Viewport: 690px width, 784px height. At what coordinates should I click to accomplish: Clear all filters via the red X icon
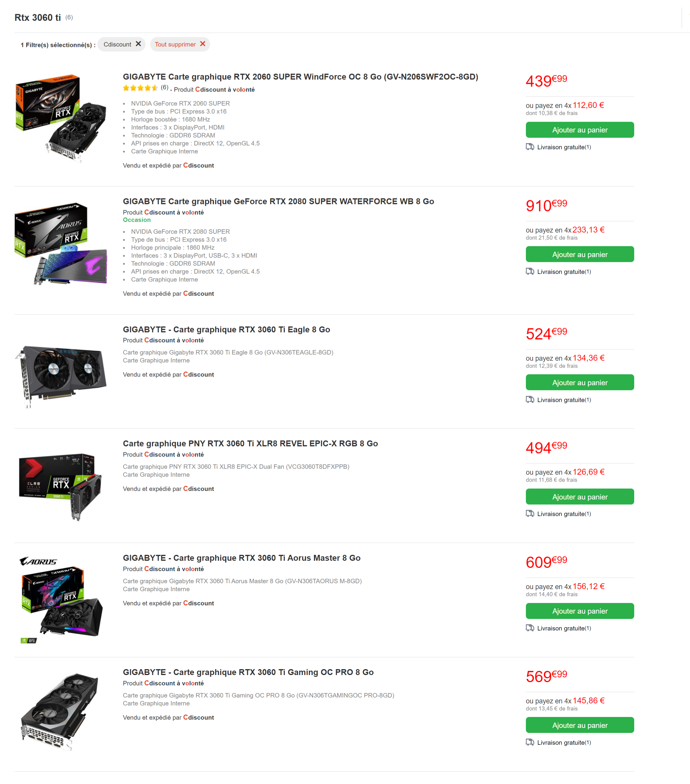202,44
